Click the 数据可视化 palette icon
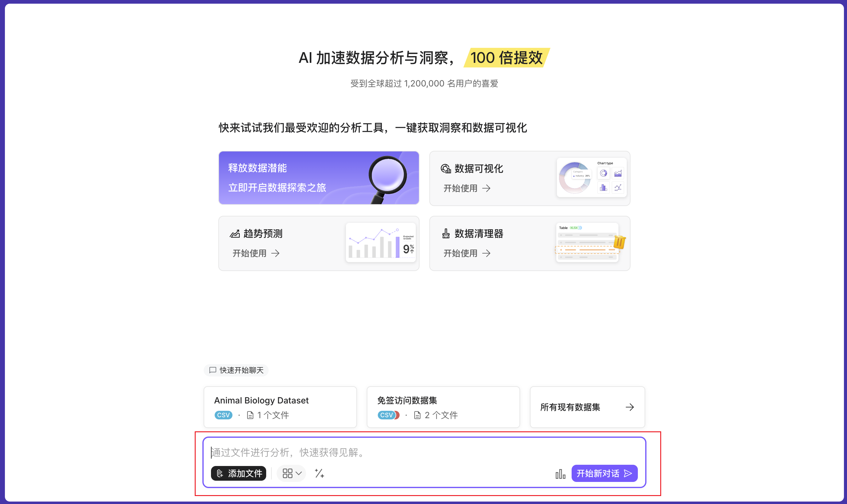The width and height of the screenshot is (847, 504). [446, 169]
